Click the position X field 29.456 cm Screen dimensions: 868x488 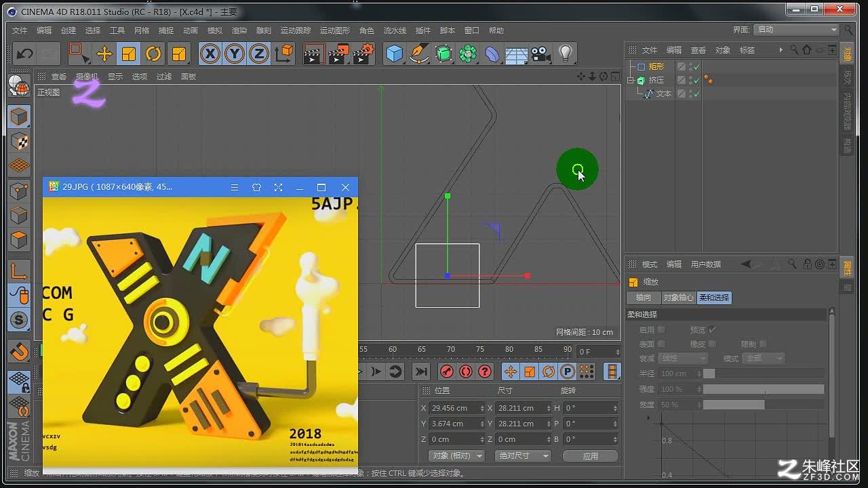pyautogui.click(x=456, y=408)
